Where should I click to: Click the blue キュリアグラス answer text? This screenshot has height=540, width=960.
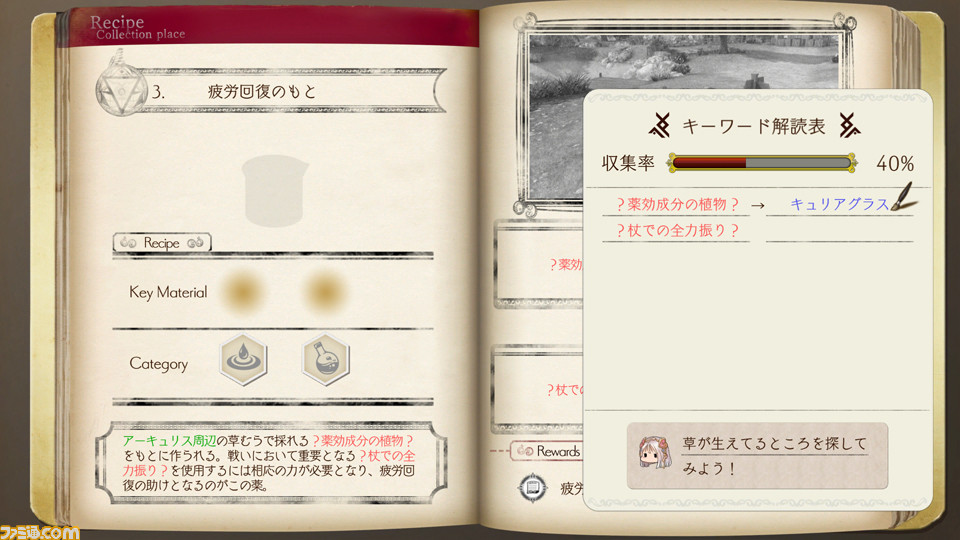839,204
